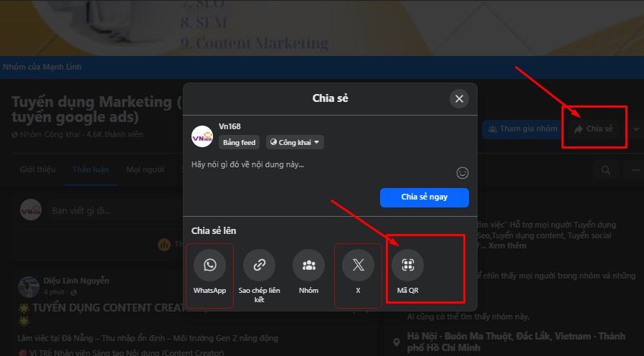Image resolution: width=644 pixels, height=356 pixels.
Task: Click Diệu Linh Nguyễn's avatar
Action: 29,286
